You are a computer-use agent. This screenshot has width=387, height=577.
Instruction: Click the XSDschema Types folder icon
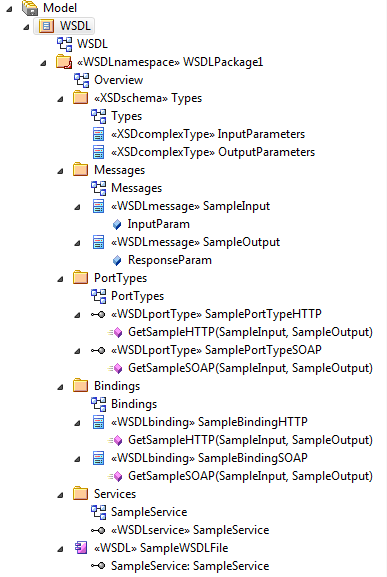point(81,98)
